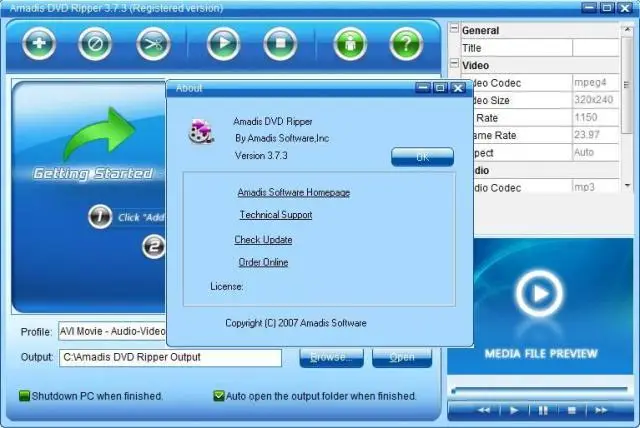Select the Frame Rate value 23.97
The image size is (640, 428).
596,135
